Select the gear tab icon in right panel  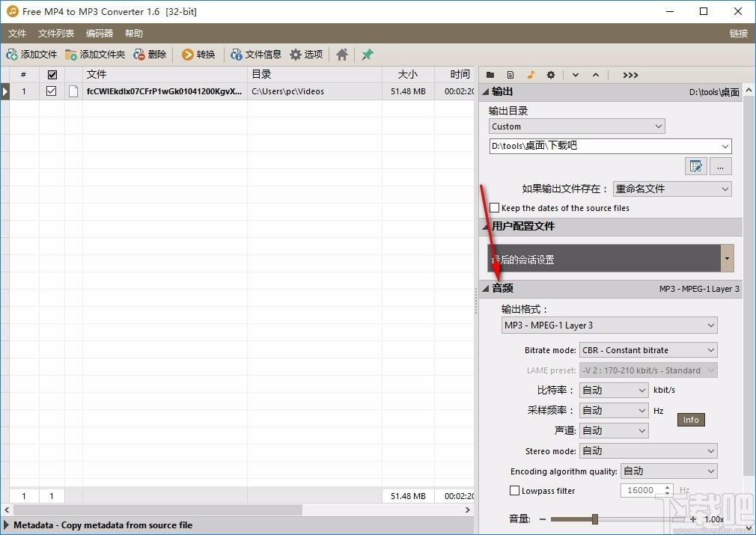point(551,75)
